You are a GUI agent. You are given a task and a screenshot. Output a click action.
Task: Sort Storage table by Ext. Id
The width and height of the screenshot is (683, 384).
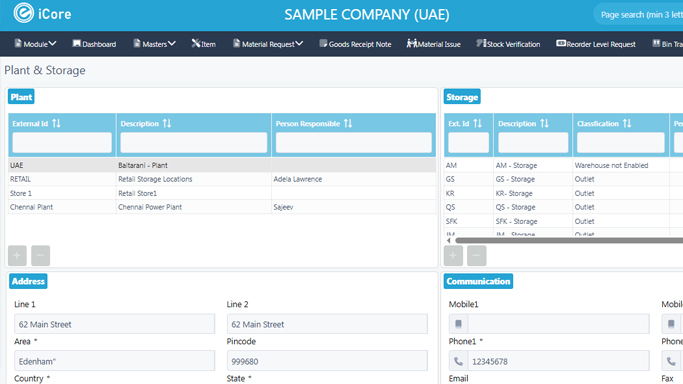click(x=477, y=124)
